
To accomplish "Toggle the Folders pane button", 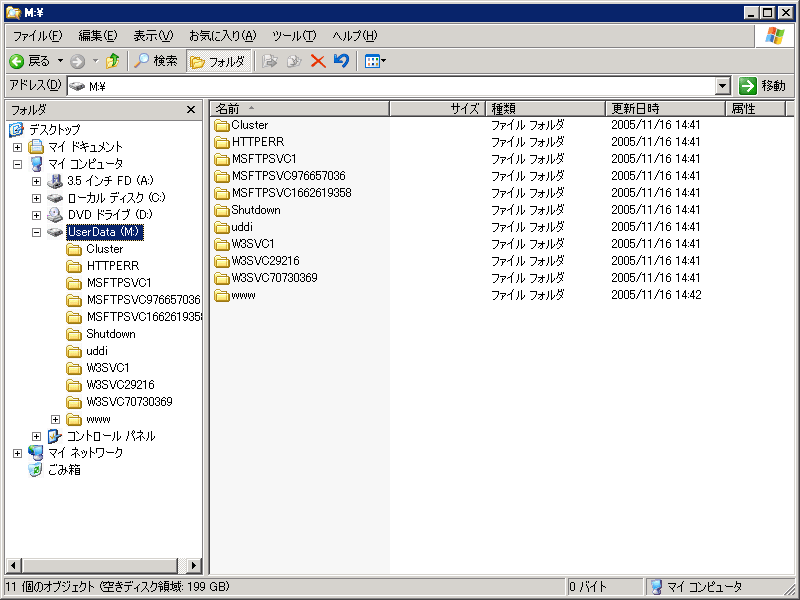I will pyautogui.click(x=219, y=61).
